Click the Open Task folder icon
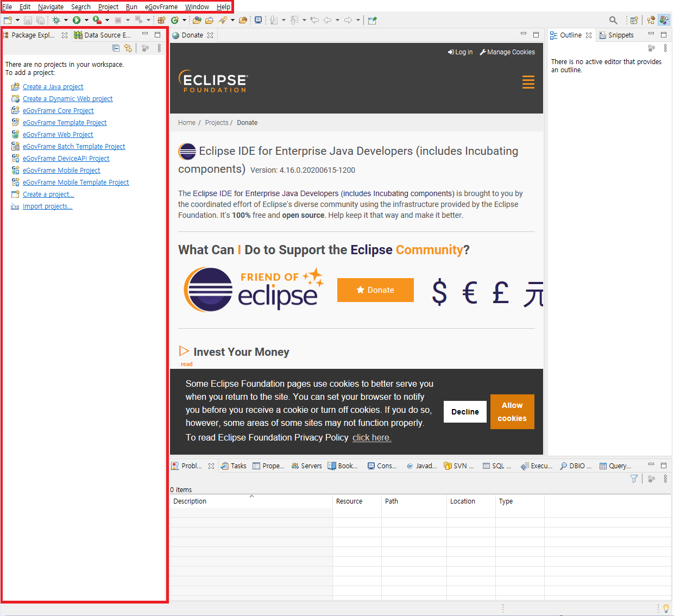Image resolution: width=674 pixels, height=616 pixels. click(x=210, y=20)
